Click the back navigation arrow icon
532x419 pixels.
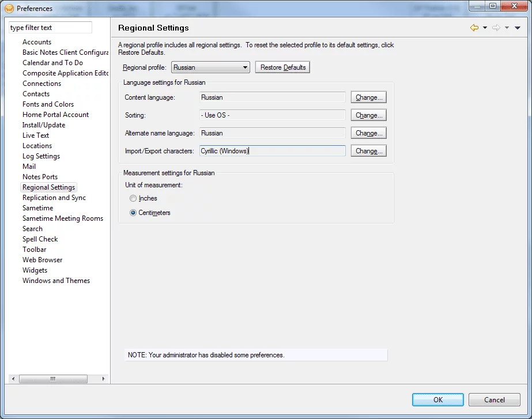474,28
